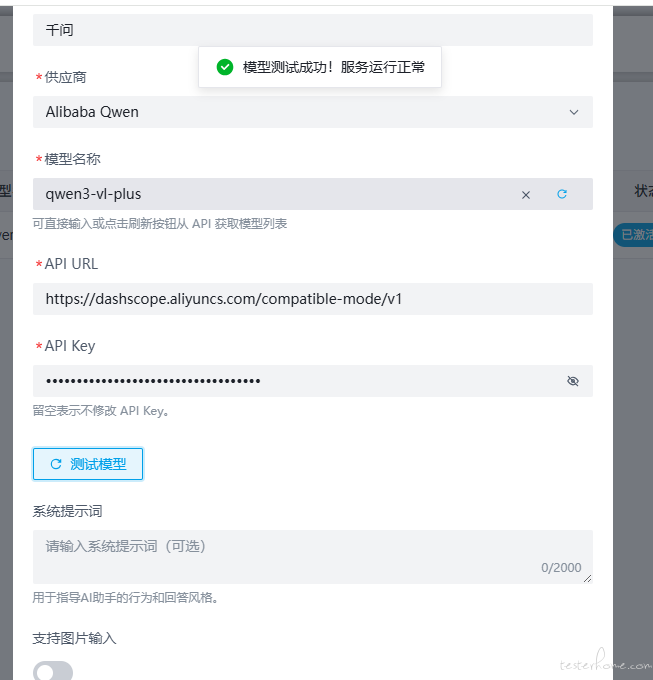Viewport: 653px width, 680px height.
Task: Focus the 系统提示词 text area
Action: 290,556
